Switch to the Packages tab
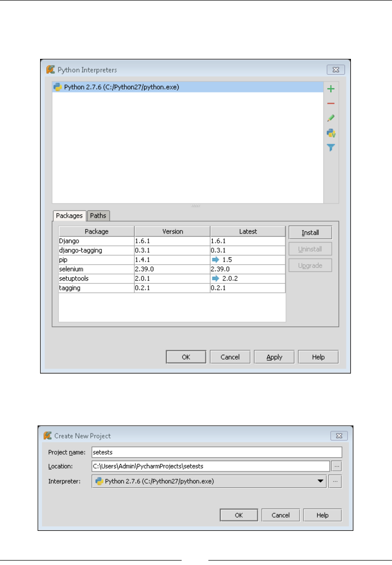Viewport: 392px width, 565px height. pos(69,216)
